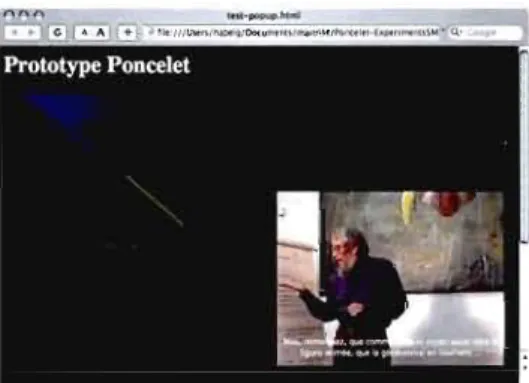This screenshot has height=383, width=529.
Task: Click the diagonal line segment
Action: 155,201
